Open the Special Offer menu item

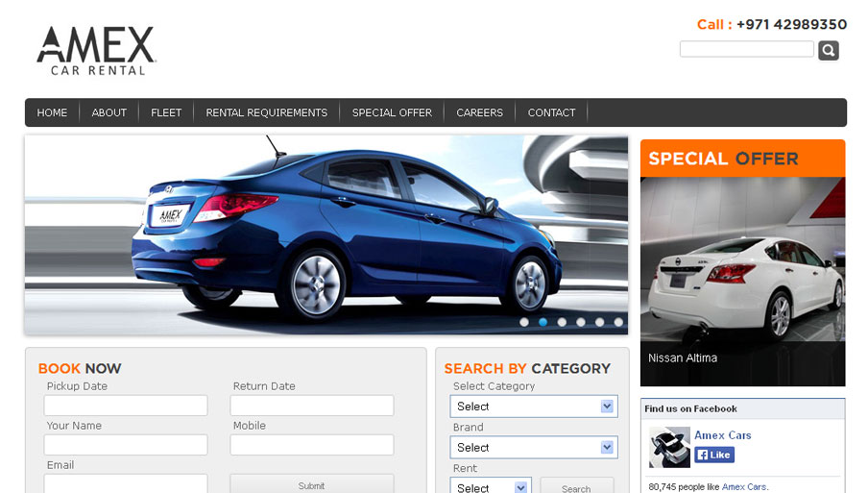click(x=392, y=112)
